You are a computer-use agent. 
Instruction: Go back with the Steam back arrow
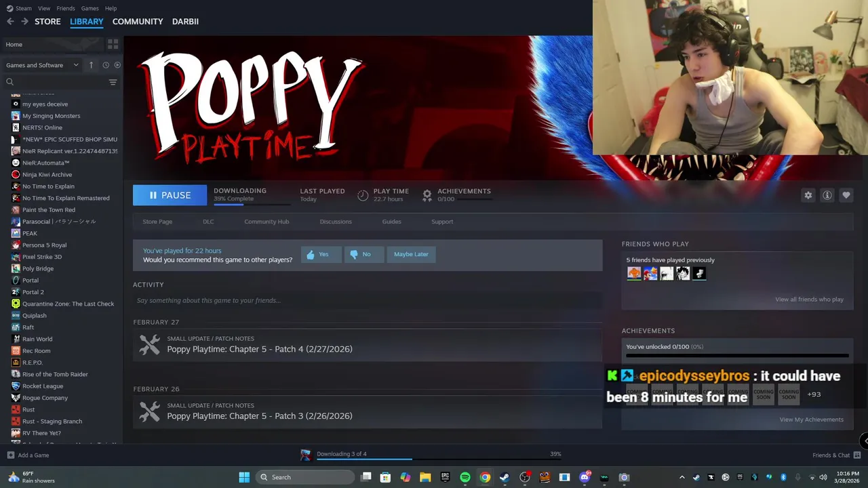tap(10, 22)
